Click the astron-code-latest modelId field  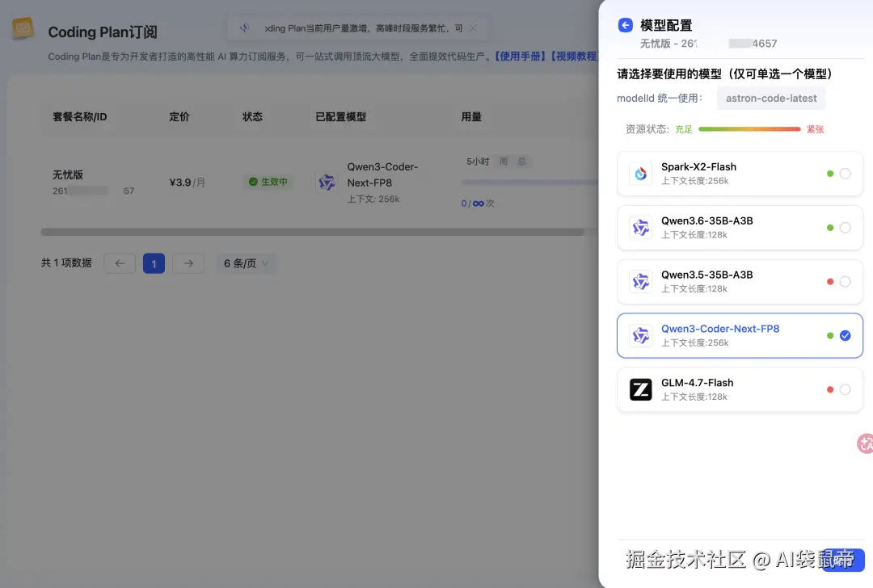click(x=771, y=98)
